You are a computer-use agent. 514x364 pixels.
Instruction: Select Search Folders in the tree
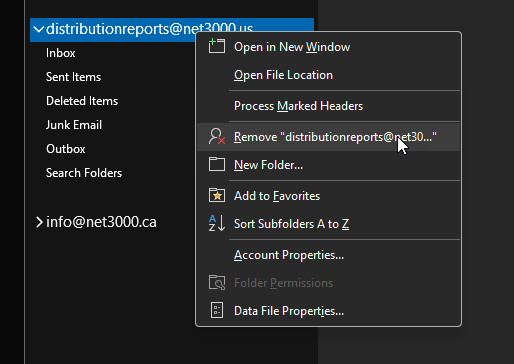click(84, 173)
